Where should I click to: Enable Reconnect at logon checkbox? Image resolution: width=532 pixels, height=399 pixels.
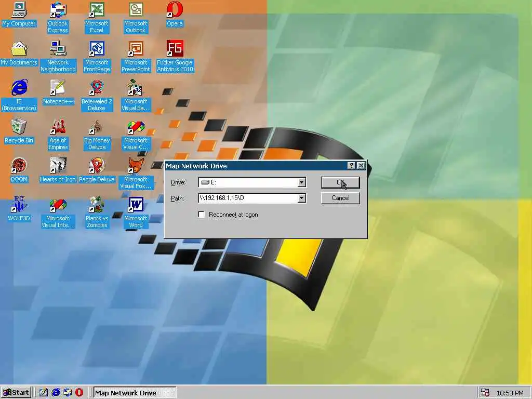[202, 215]
